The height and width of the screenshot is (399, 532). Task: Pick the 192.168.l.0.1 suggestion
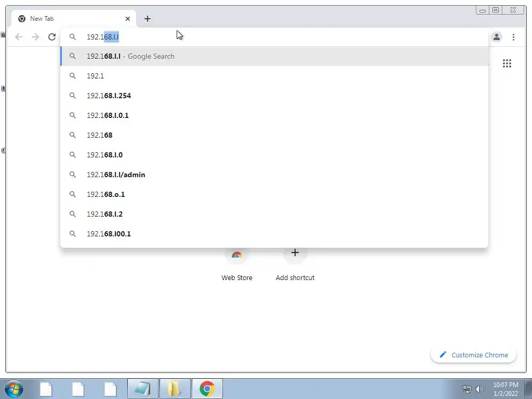point(274,115)
